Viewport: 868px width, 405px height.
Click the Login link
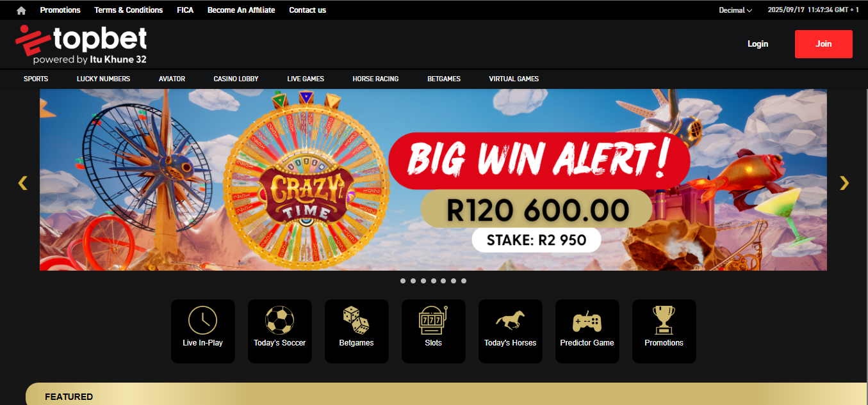758,44
